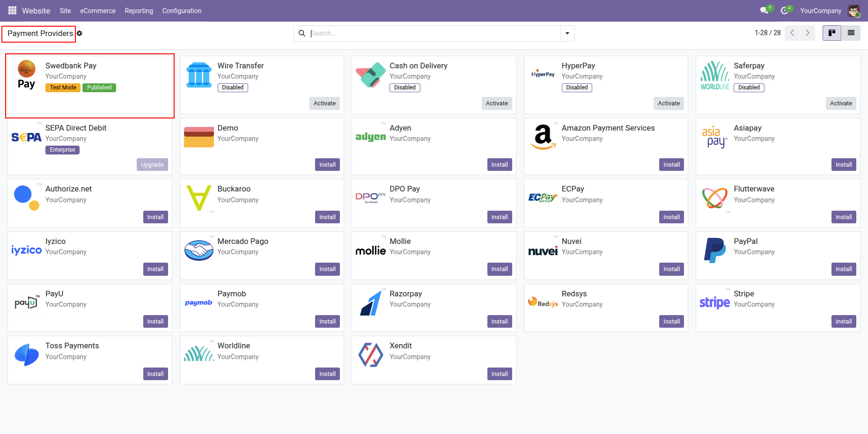Click the Mercado Pago handshake logo

pos(199,250)
